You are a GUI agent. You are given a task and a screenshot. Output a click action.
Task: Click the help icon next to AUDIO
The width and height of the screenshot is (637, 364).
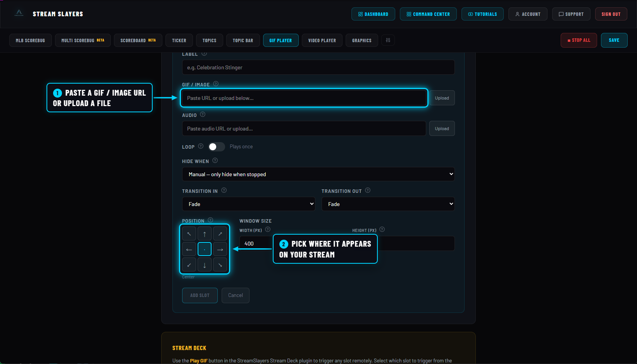(203, 114)
